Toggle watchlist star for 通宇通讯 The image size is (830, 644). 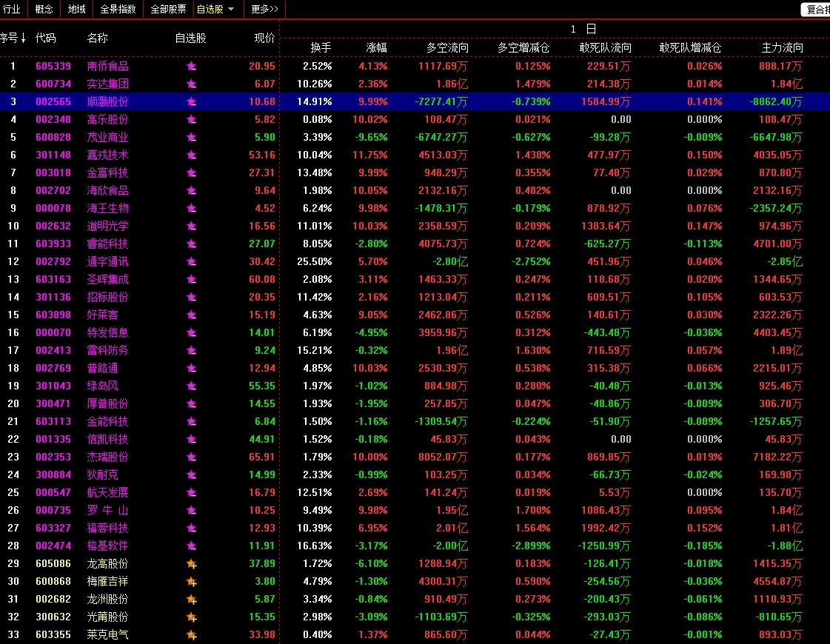coord(191,262)
